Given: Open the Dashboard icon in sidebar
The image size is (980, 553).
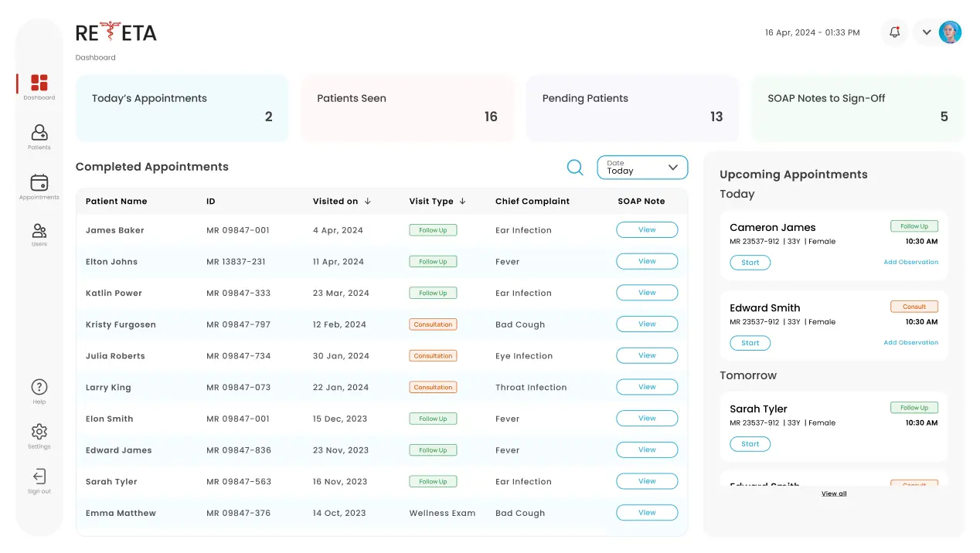Looking at the screenshot, I should tap(39, 83).
